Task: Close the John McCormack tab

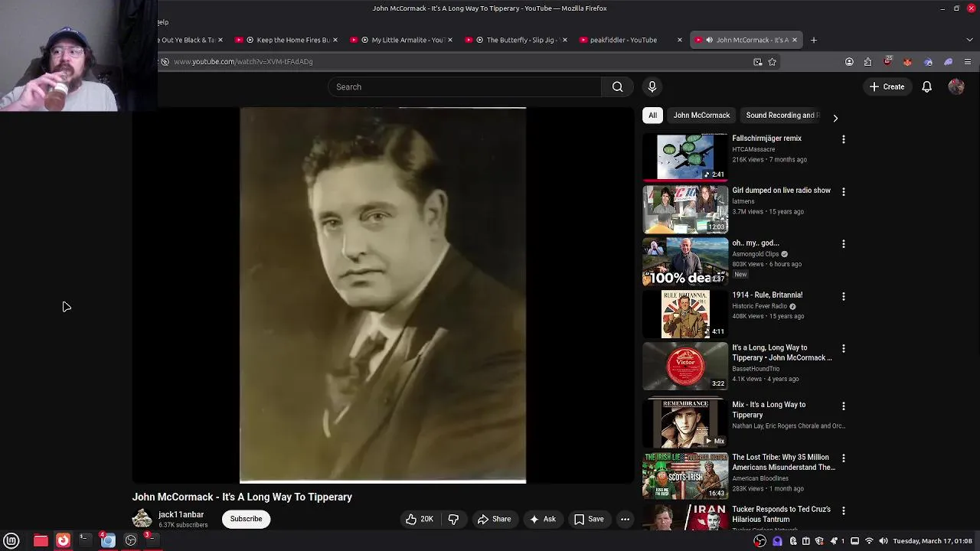Action: pyautogui.click(x=794, y=40)
